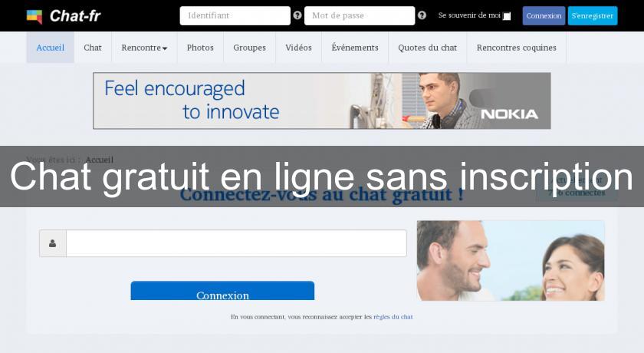Go to the Chat menu item

pyautogui.click(x=93, y=48)
